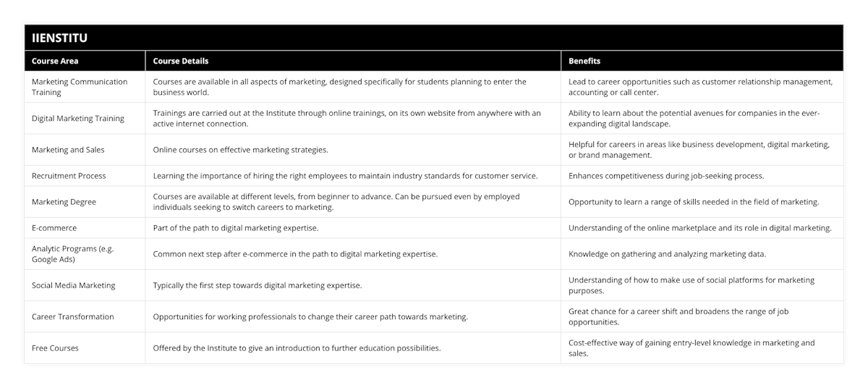Click the Course Area column header
The width and height of the screenshot is (868, 388).
54,62
